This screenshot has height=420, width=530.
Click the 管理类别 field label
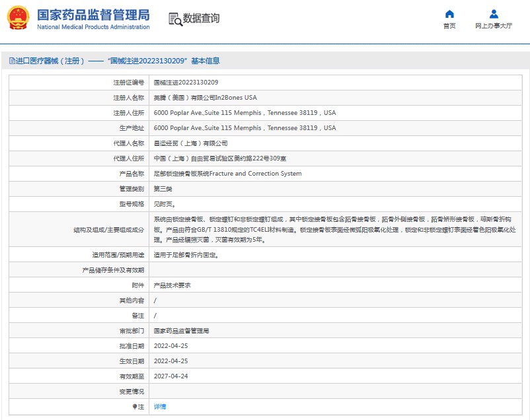tap(132, 189)
